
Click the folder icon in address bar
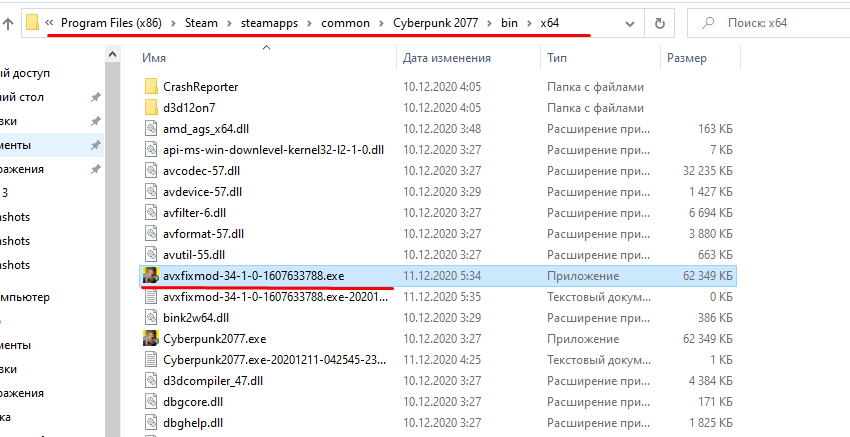coord(33,23)
